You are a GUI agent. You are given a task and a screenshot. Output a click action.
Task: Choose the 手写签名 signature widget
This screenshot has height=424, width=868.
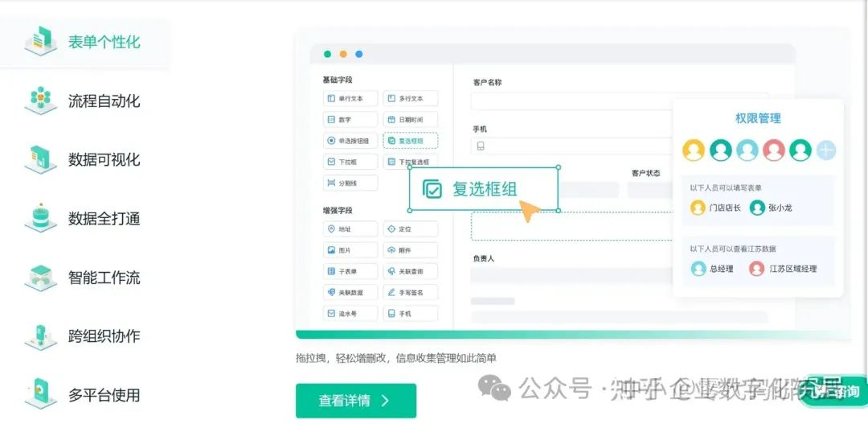[410, 292]
